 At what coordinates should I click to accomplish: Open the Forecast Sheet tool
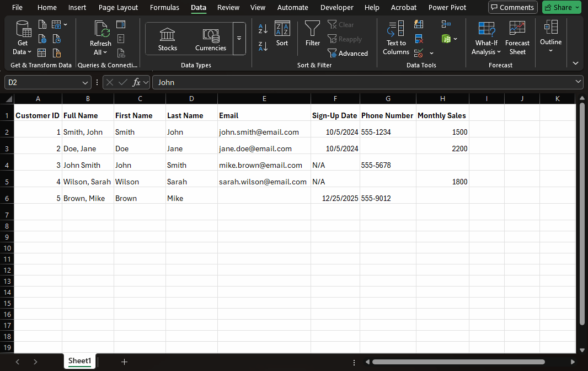517,37
